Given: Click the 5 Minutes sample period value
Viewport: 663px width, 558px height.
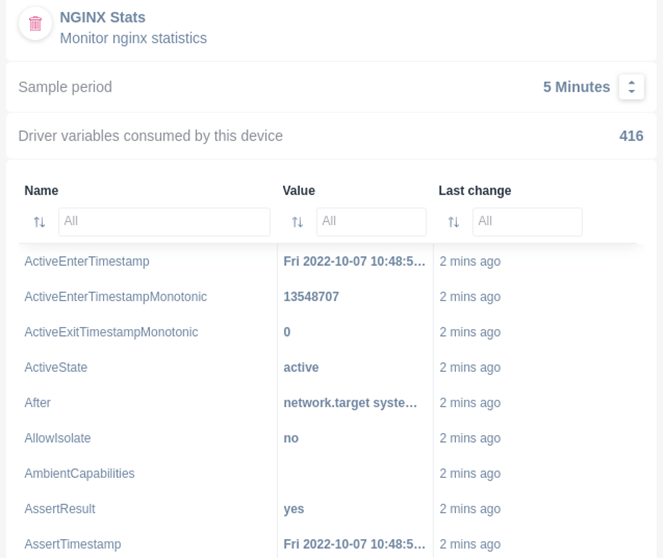Looking at the screenshot, I should coord(576,87).
